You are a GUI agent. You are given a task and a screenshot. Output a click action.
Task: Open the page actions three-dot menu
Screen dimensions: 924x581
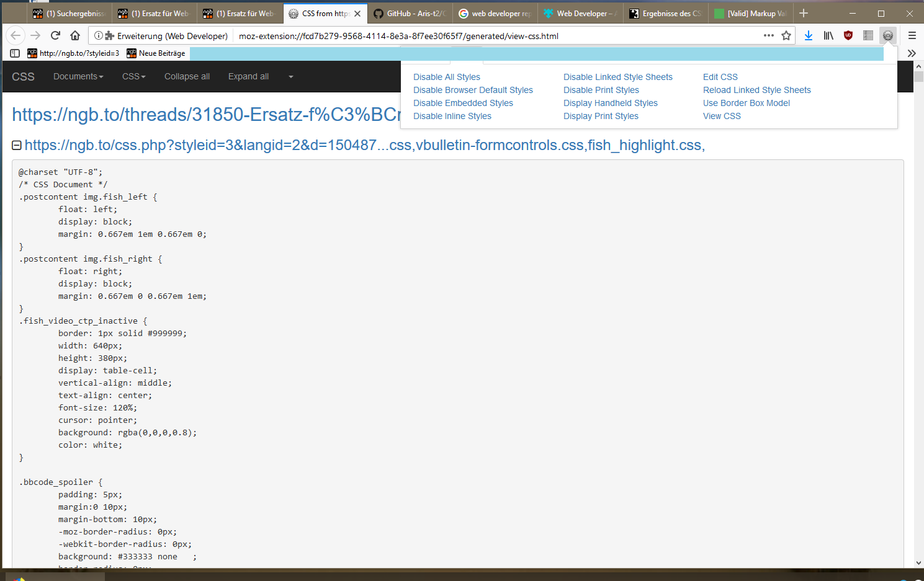(x=769, y=35)
